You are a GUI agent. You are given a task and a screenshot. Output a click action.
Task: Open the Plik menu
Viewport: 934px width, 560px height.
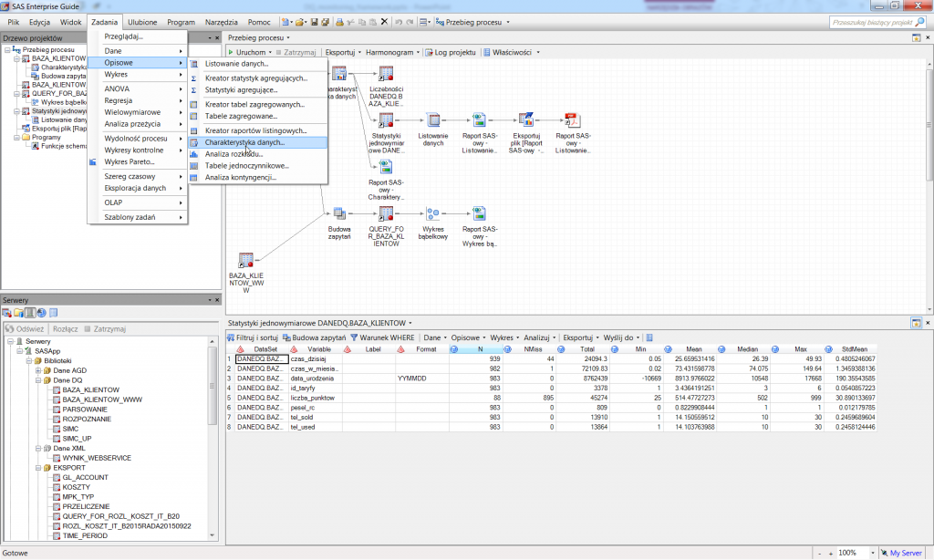tap(14, 22)
